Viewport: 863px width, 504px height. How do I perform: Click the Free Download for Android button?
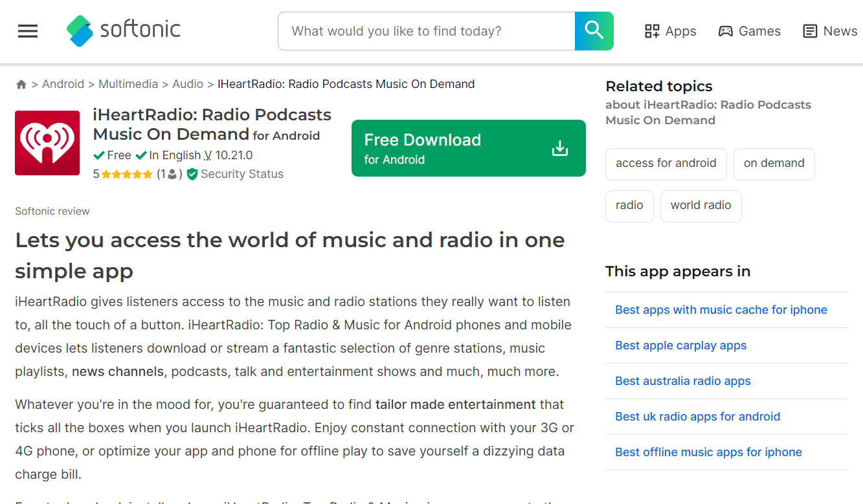click(469, 148)
